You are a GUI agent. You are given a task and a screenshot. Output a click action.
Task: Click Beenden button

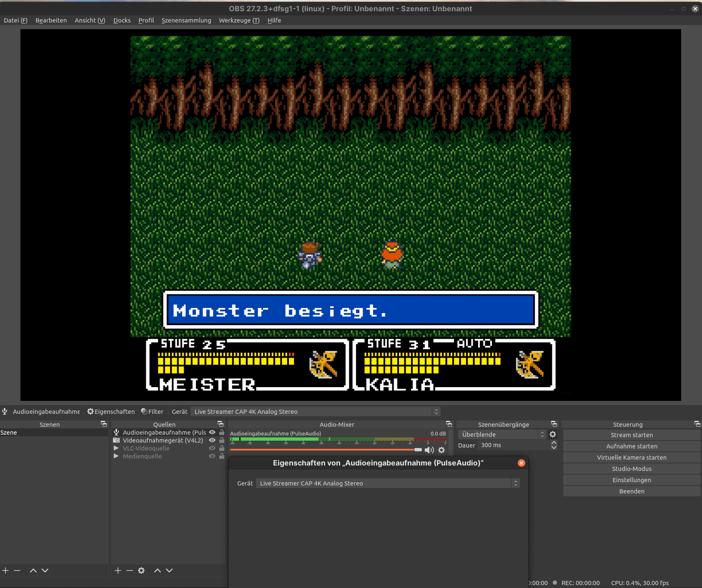click(632, 491)
